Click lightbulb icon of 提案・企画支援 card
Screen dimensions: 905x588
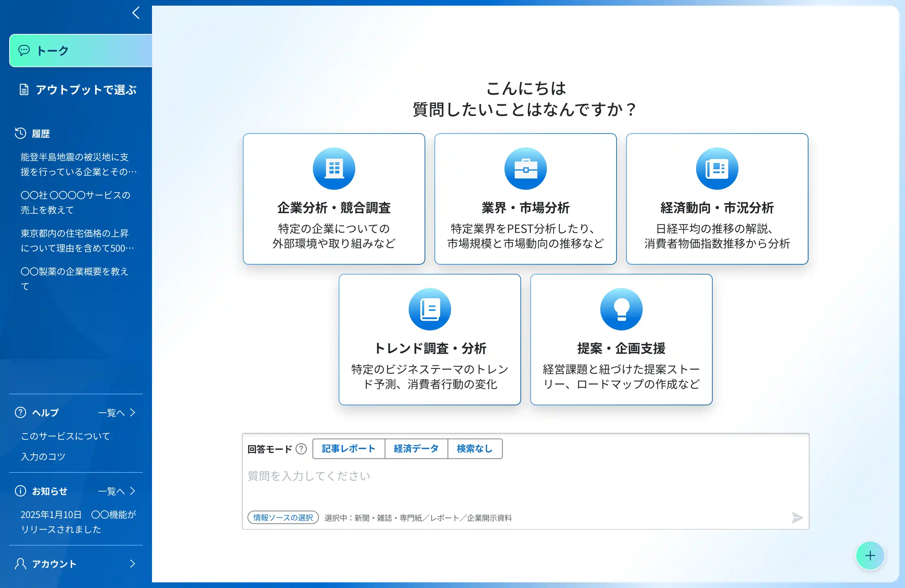621,309
